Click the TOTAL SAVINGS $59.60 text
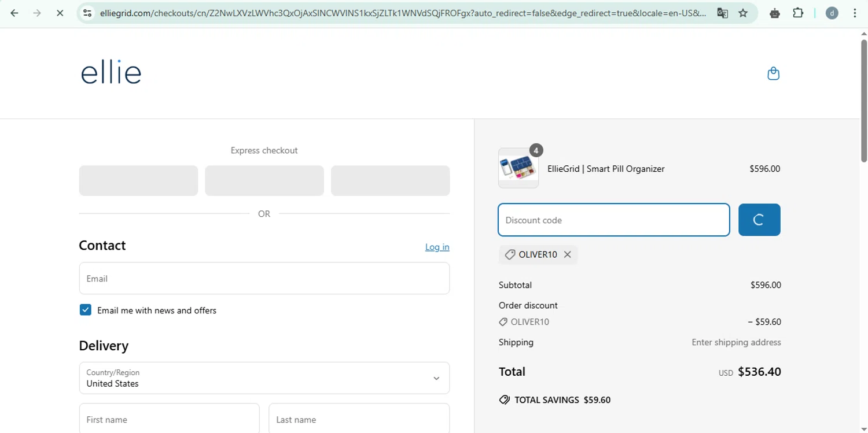The image size is (868, 433). pos(562,400)
